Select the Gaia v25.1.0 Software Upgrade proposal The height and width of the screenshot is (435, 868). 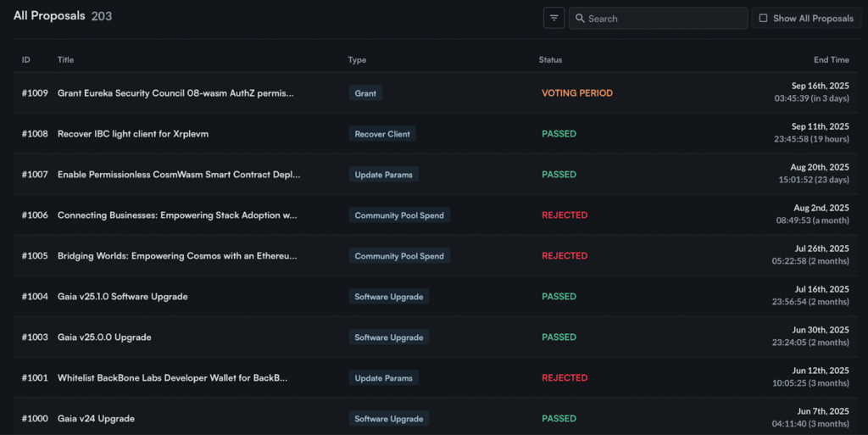[122, 297]
